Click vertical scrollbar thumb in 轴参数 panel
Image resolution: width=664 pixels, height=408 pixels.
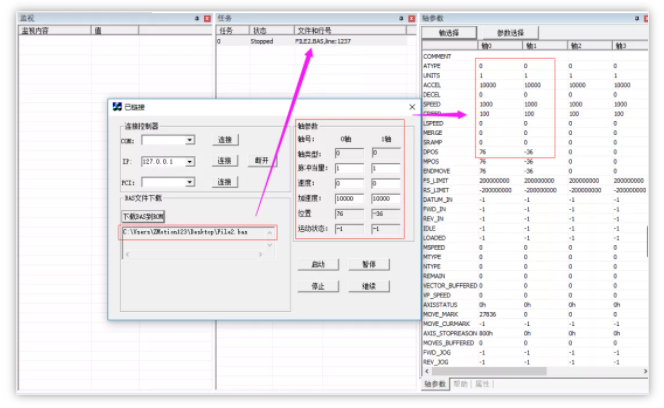pos(647,241)
